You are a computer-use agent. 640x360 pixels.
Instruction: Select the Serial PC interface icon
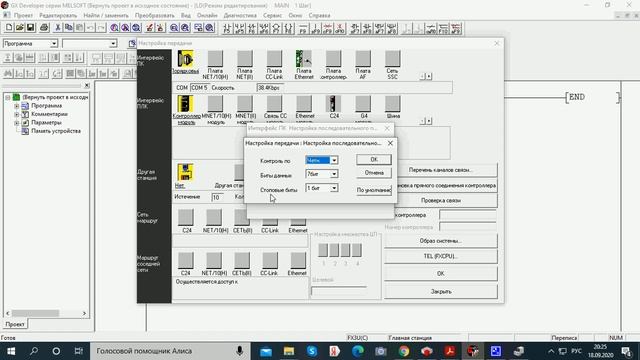tap(185, 59)
